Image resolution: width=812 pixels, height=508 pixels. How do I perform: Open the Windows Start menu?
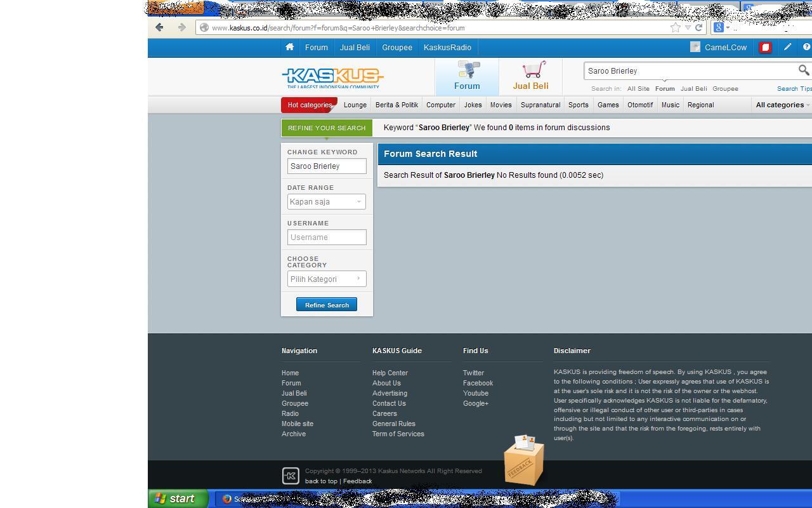click(x=178, y=499)
